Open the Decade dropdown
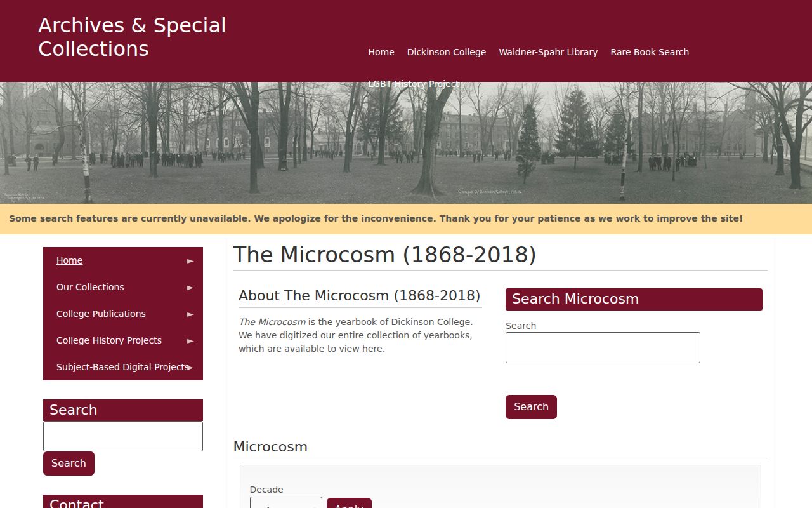The width and height of the screenshot is (812, 508). pos(286,503)
